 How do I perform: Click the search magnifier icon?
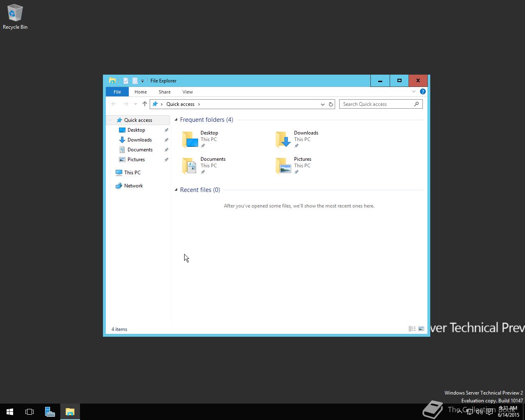(417, 104)
